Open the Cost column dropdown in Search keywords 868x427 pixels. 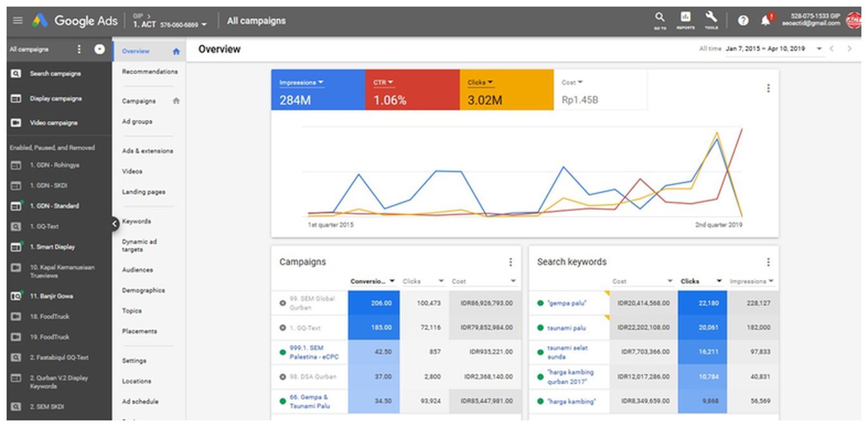[x=642, y=281]
